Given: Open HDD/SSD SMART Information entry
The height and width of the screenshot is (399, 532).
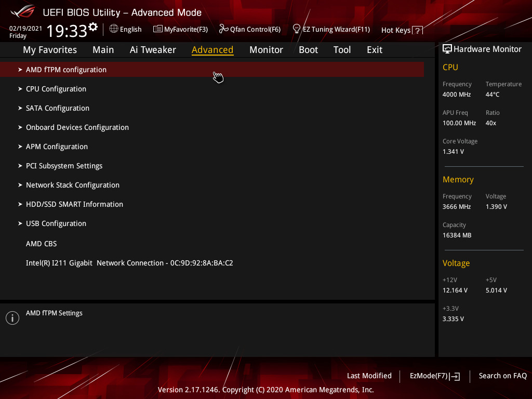Looking at the screenshot, I should tap(74, 204).
